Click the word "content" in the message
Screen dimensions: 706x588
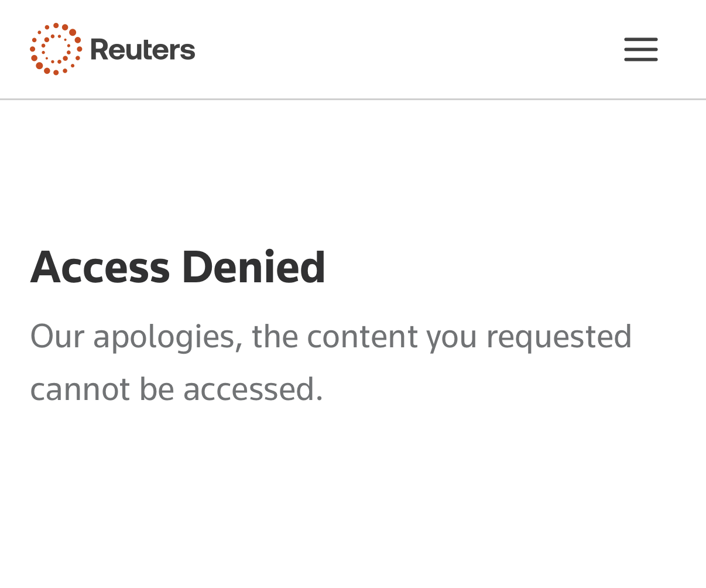click(362, 337)
